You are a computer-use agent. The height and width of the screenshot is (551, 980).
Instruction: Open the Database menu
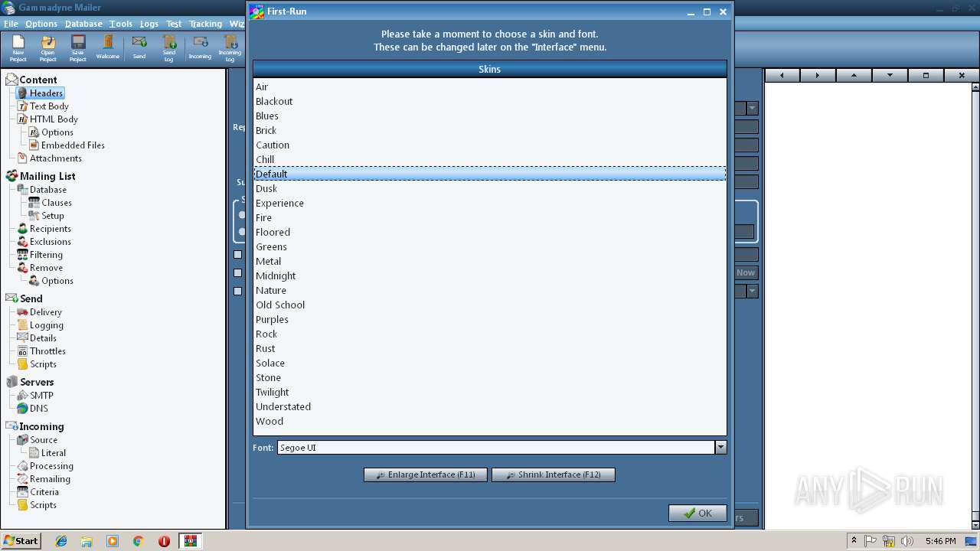pos(83,24)
